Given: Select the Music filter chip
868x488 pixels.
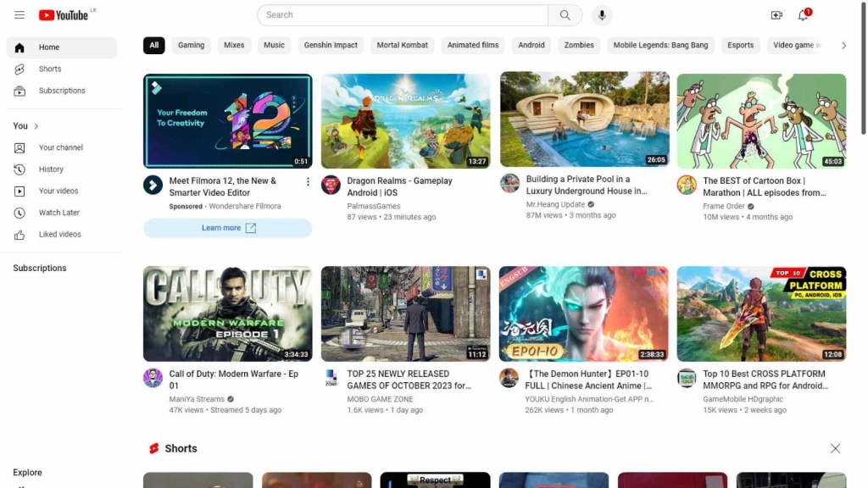Looking at the screenshot, I should coord(274,46).
